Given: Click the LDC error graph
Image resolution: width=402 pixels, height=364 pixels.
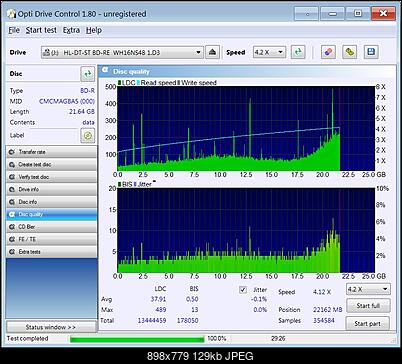Looking at the screenshot, I should coord(246,128).
